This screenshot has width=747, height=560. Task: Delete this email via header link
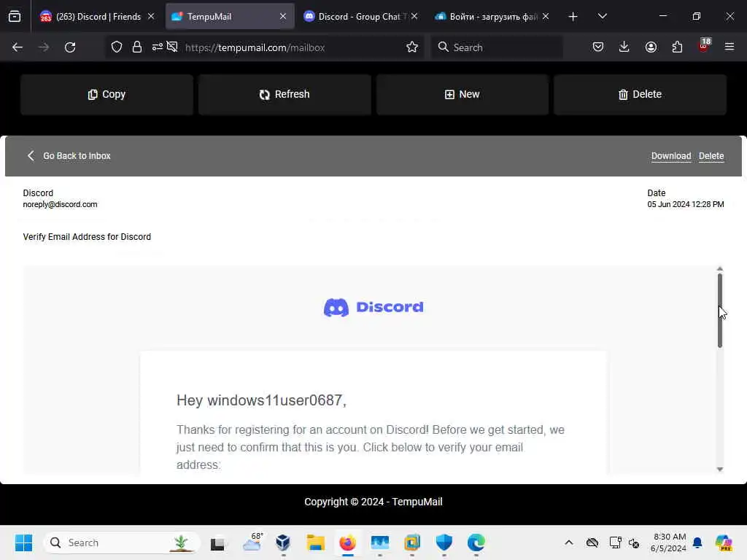711,156
